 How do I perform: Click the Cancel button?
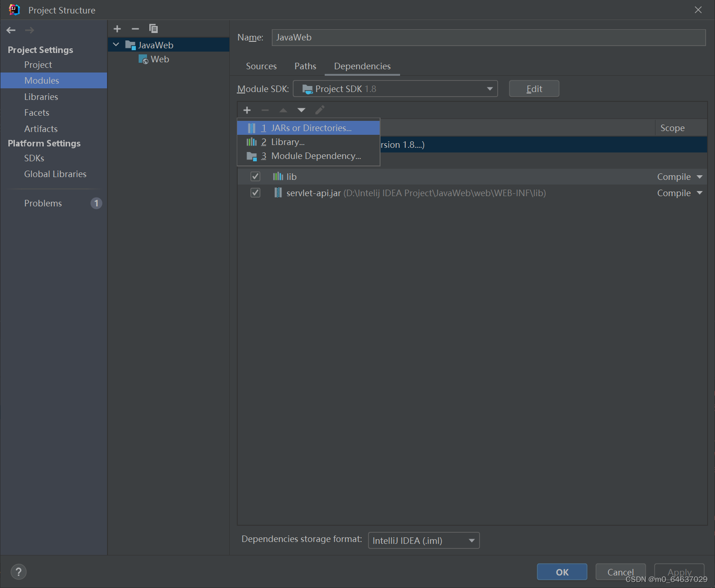coord(621,572)
